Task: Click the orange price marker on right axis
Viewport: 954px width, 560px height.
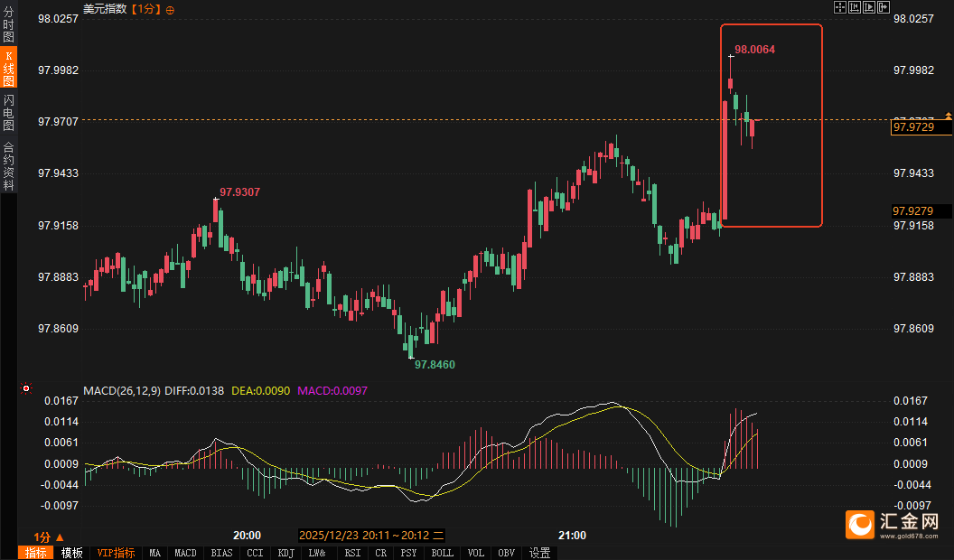Action: 948,116
